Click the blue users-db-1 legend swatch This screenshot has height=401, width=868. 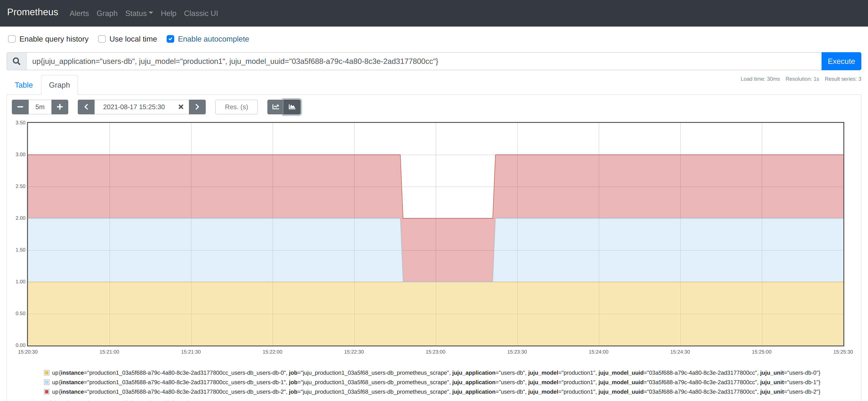[46, 382]
